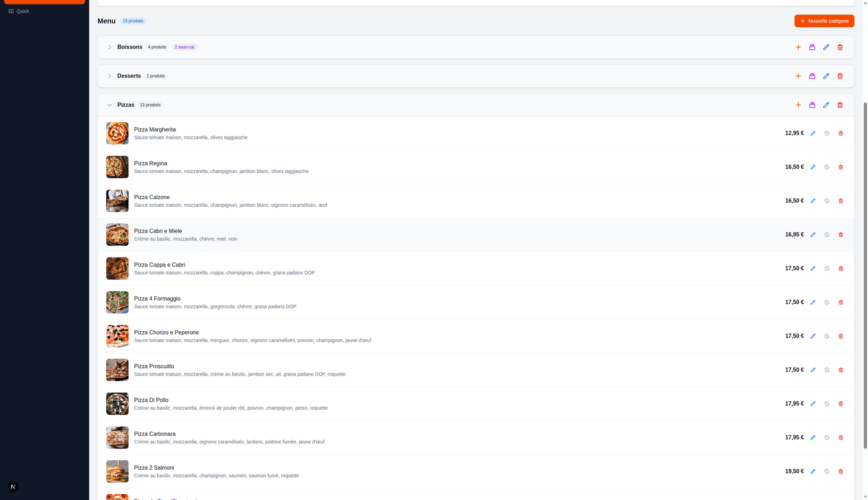The width and height of the screenshot is (868, 500).
Task: Add a new product to the Boissons category
Action: point(798,47)
